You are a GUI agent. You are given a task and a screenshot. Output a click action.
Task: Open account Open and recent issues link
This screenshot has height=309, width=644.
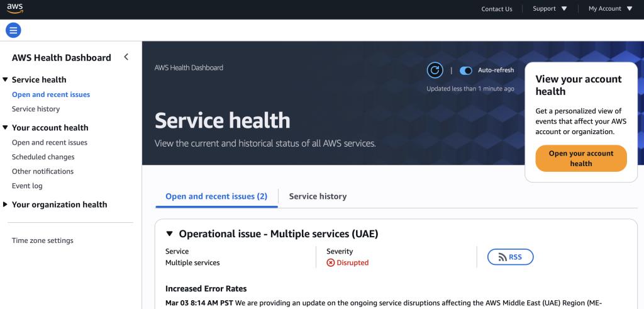click(x=50, y=143)
